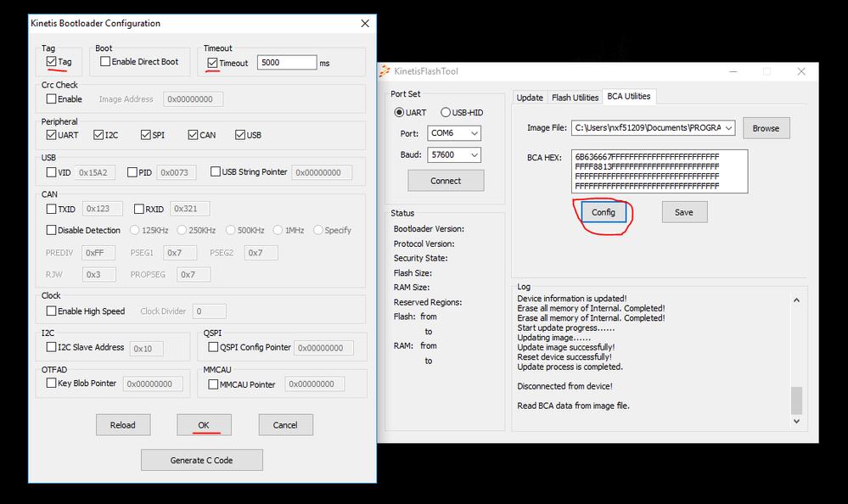Close the Kinetis Bootloader Configuration dialog
This screenshot has height=504, width=848.
tap(365, 23)
